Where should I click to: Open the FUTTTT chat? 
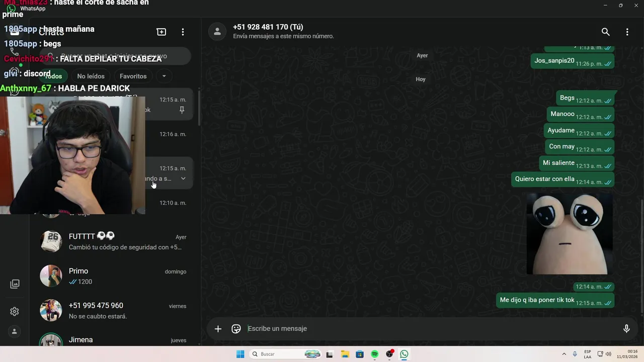tap(116, 241)
